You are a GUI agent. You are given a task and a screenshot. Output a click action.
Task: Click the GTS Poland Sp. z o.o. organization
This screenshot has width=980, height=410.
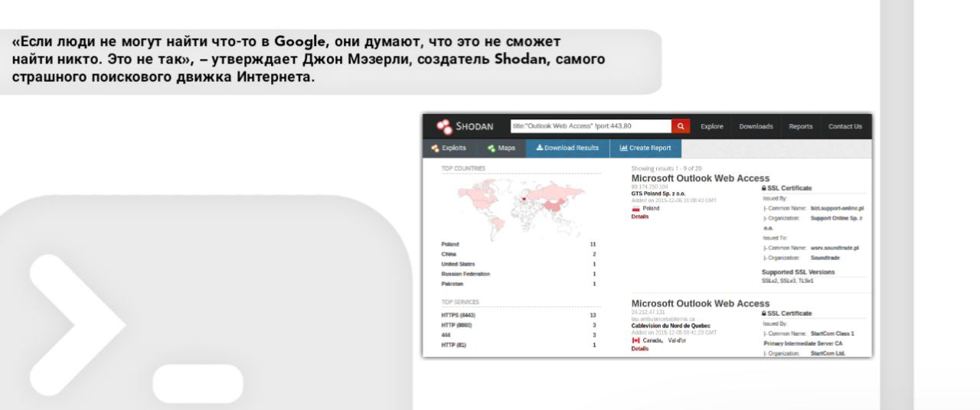tap(658, 194)
